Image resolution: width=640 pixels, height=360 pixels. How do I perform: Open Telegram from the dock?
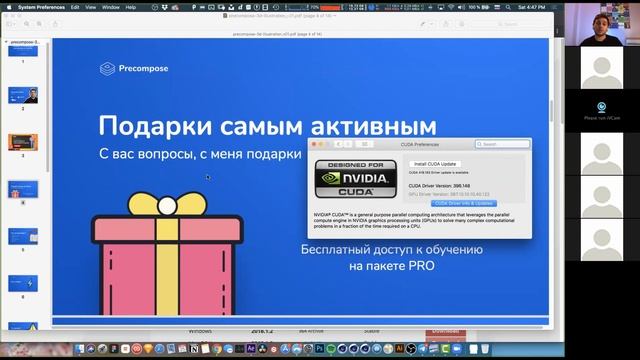point(422,349)
